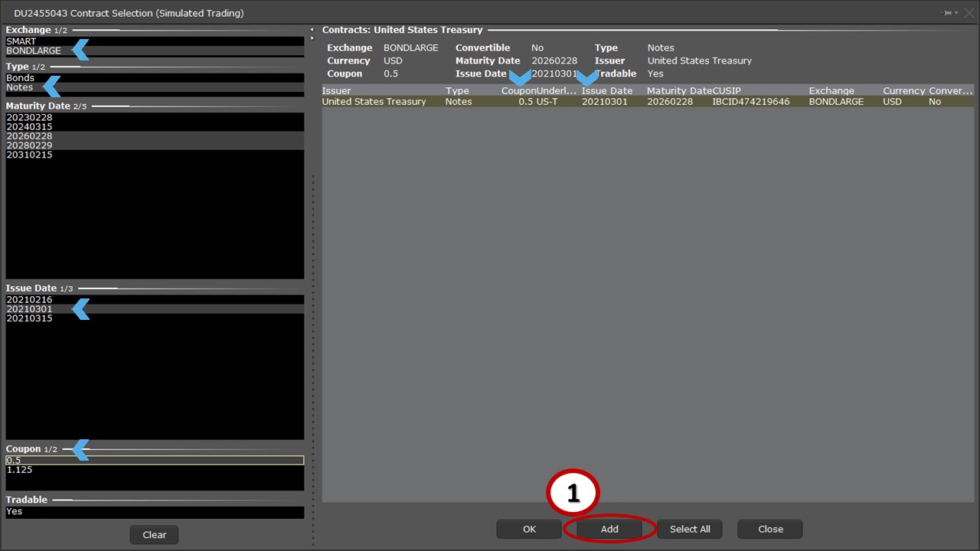Select BONDLARGE in Exchange list
Viewport: 980px width, 551px height.
coord(34,51)
